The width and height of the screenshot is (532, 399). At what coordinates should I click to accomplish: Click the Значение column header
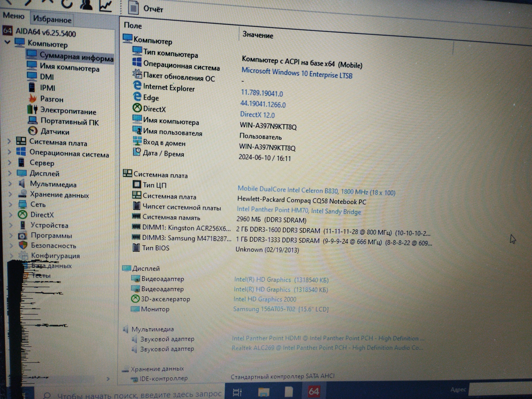pos(258,35)
